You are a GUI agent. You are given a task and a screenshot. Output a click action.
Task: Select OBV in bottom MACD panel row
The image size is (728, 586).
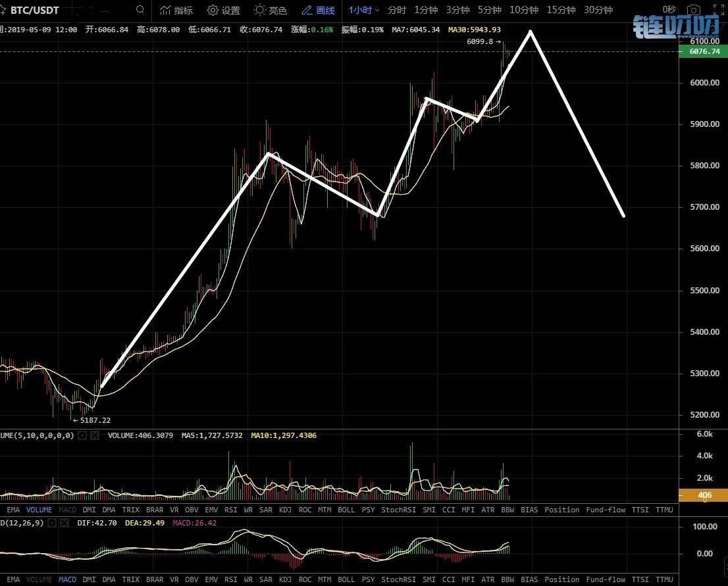click(x=192, y=579)
